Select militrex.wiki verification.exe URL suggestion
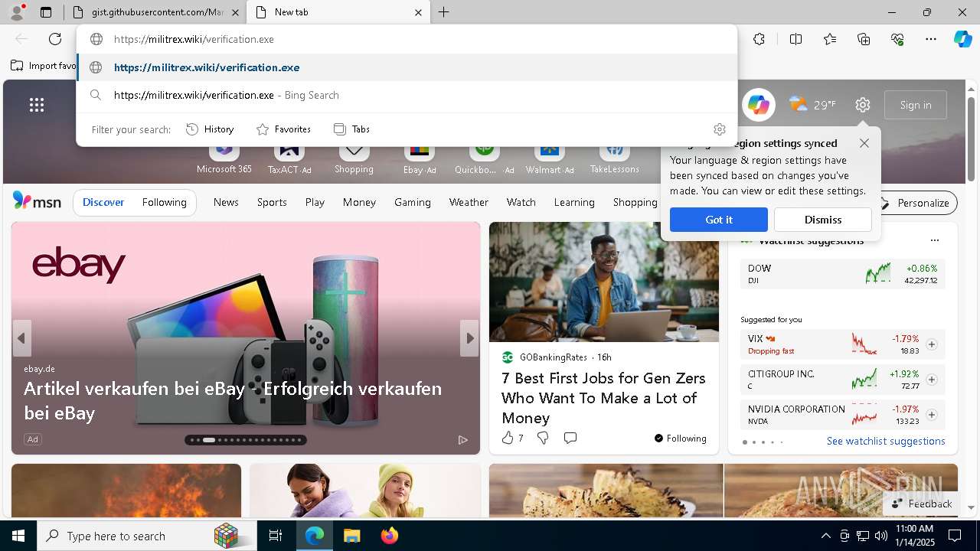The image size is (980, 551). click(x=407, y=67)
